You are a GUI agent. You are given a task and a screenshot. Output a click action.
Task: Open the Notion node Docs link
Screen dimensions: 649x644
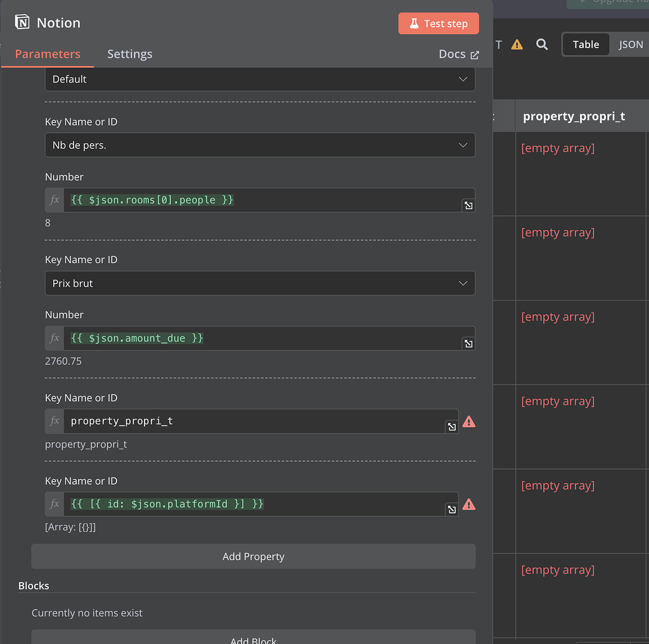coord(459,54)
